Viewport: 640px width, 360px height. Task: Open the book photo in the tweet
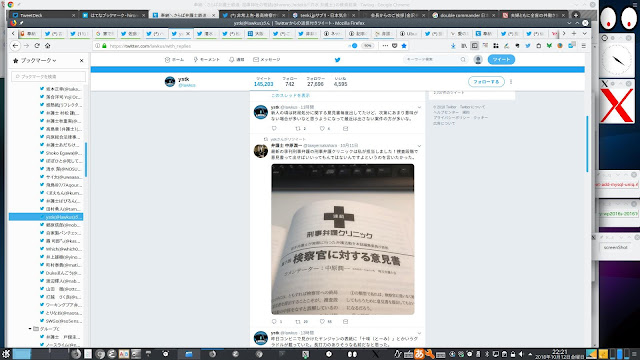click(x=342, y=239)
